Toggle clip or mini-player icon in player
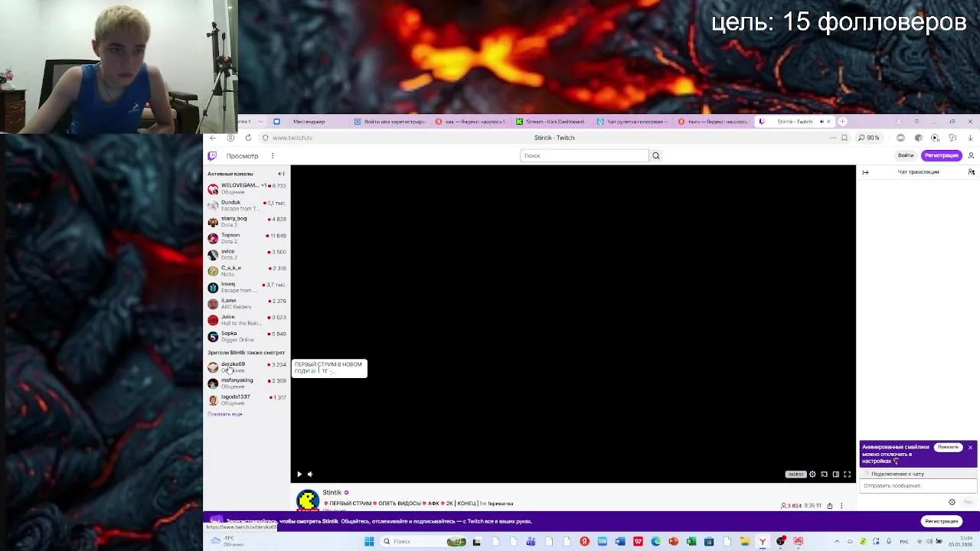The image size is (980, 551). 824,474
